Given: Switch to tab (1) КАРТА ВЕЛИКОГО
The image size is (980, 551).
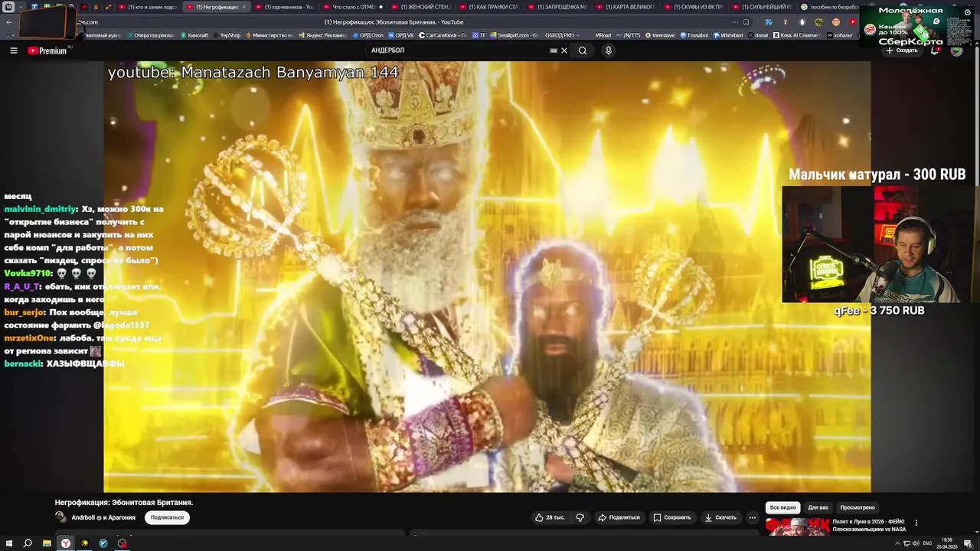Looking at the screenshot, I should coord(627,7).
